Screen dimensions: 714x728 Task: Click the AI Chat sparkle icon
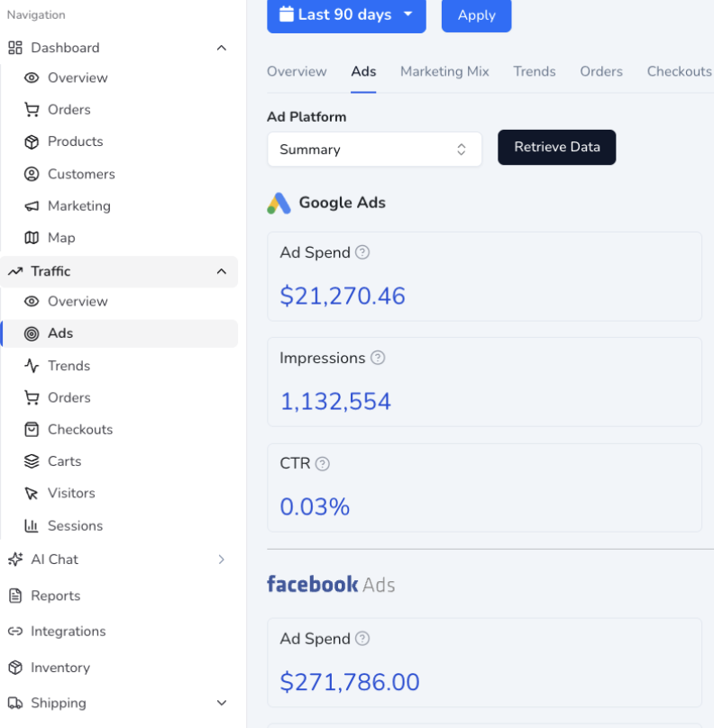tap(15, 560)
